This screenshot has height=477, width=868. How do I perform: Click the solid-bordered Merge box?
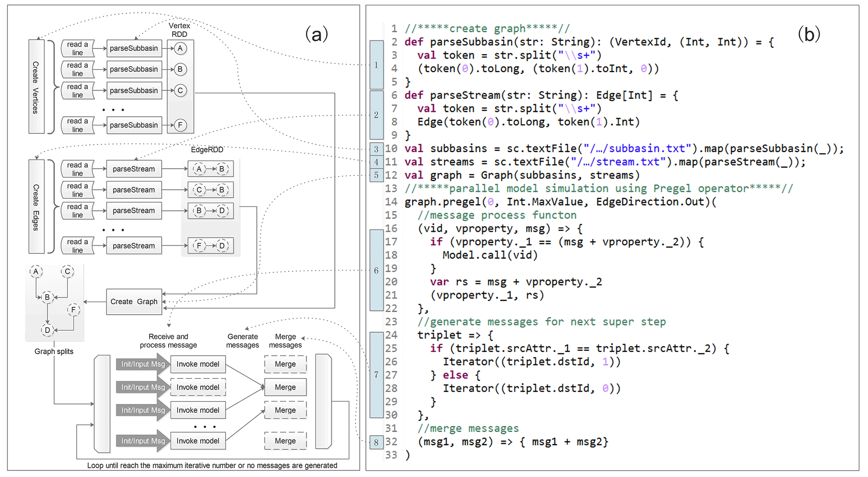coord(285,387)
